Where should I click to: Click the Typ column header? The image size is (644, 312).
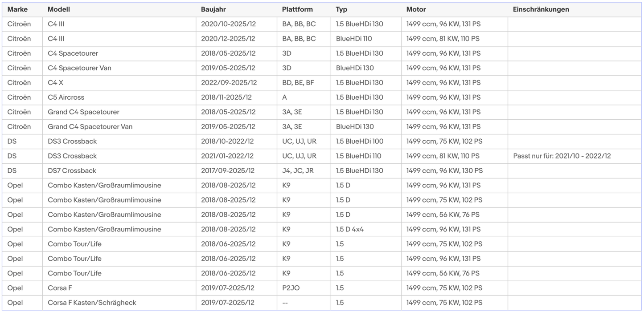click(x=341, y=9)
